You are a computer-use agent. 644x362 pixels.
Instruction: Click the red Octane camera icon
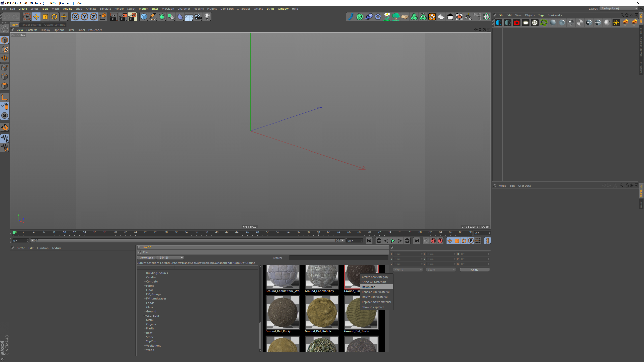(x=517, y=23)
